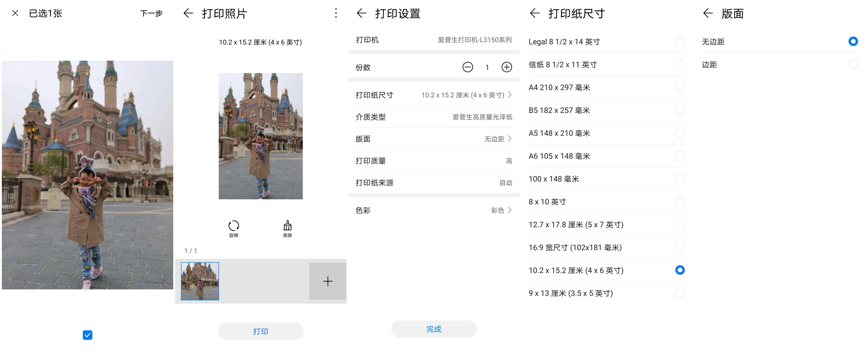Toggle the blue selected checkbox under the photo
868x353 pixels.
[88, 335]
